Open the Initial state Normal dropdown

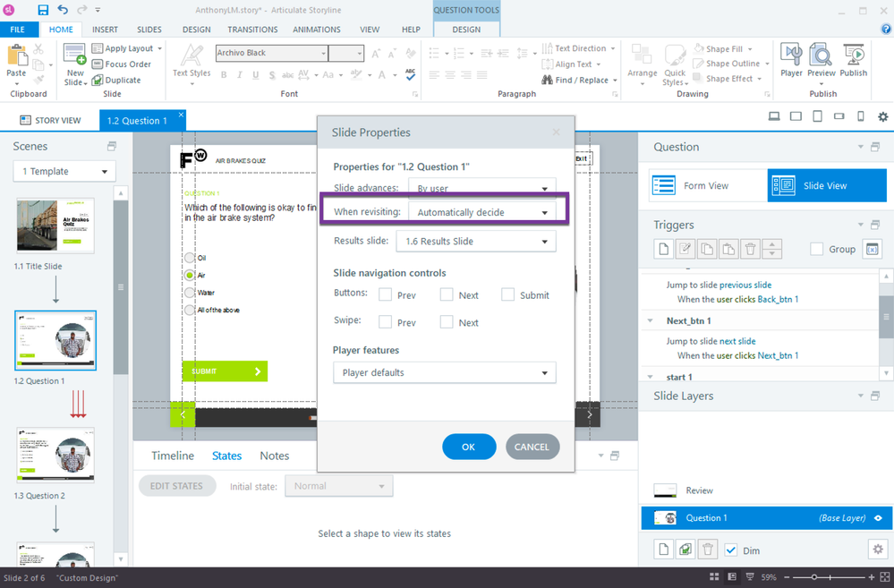pos(338,486)
